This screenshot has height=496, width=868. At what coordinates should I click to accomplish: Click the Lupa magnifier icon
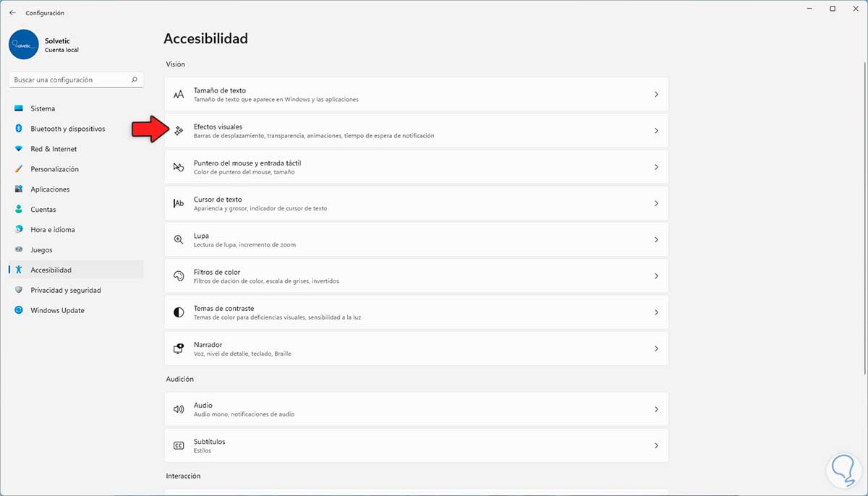coord(179,239)
